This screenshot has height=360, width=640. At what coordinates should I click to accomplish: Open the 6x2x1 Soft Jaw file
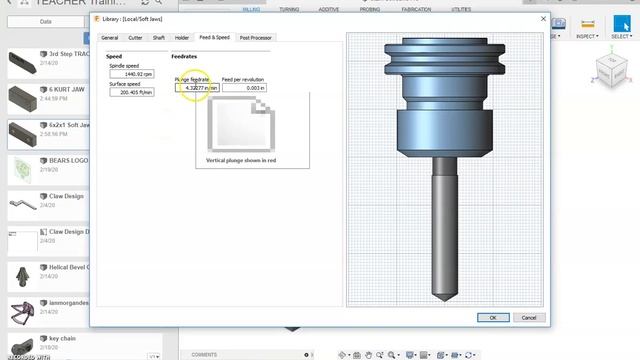pos(48,134)
